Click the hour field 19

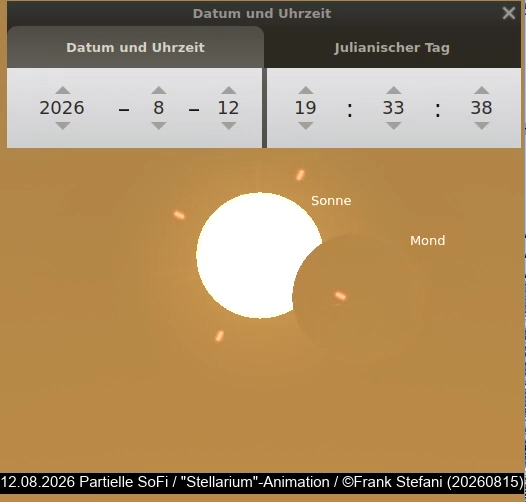[306, 108]
